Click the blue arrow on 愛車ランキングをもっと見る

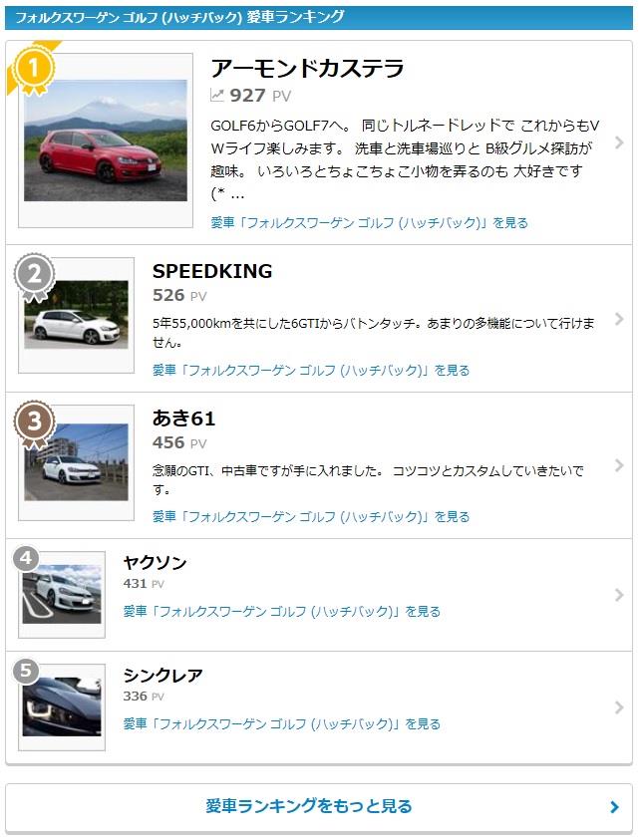(614, 807)
